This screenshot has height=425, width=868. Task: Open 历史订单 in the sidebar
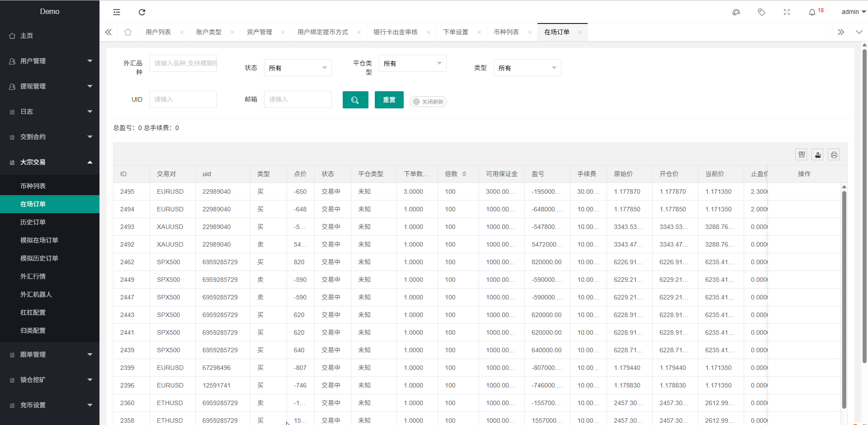[33, 222]
